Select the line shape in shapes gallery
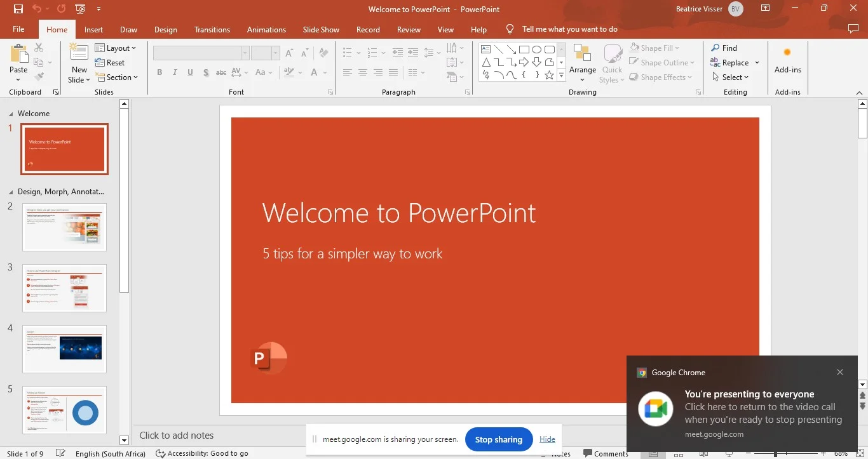The width and height of the screenshot is (868, 459). 499,50
